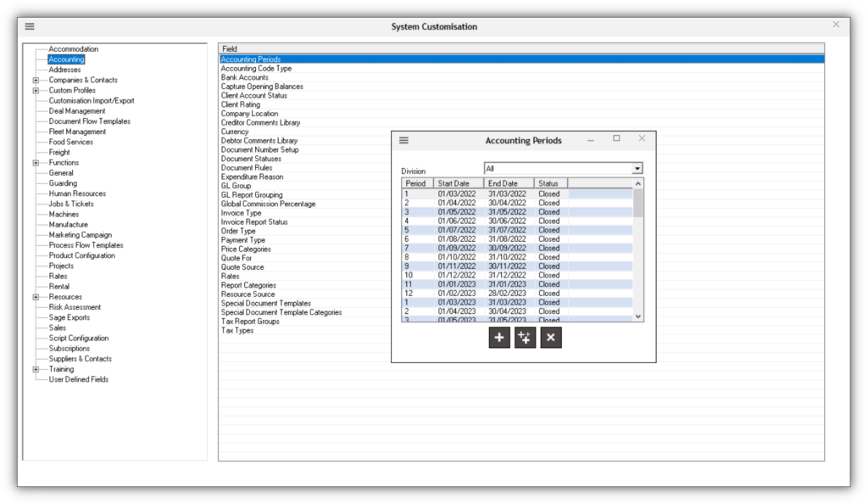868x504 pixels.
Task: Expand the Resources tree node
Action: pyautogui.click(x=36, y=297)
